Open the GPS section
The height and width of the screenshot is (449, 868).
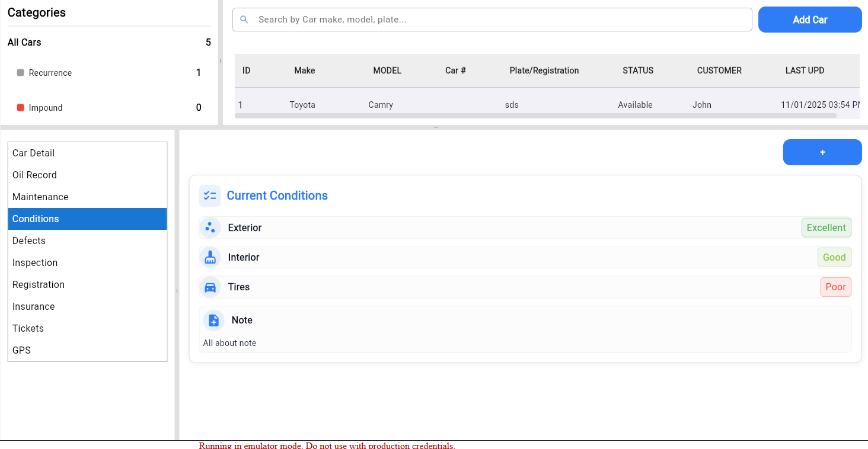(x=21, y=350)
